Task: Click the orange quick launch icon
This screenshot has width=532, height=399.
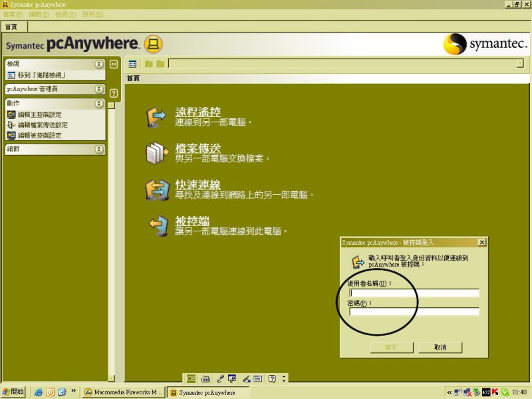Action: click(51, 392)
